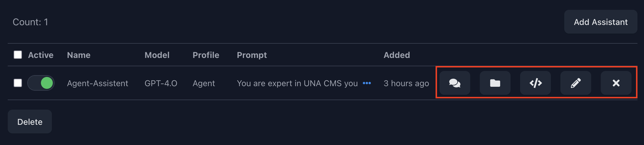Image resolution: width=644 pixels, height=145 pixels.
Task: Click the Prompt column header
Action: (x=252, y=55)
